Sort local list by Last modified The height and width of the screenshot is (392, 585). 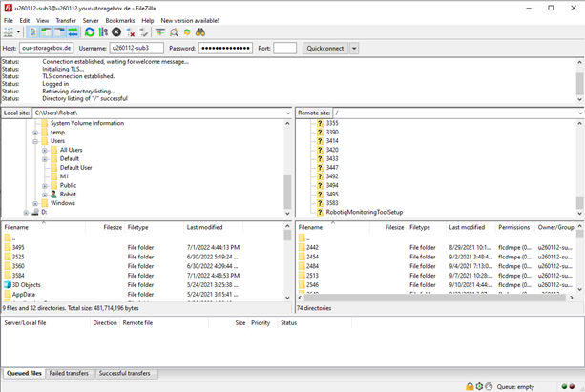coord(213,227)
